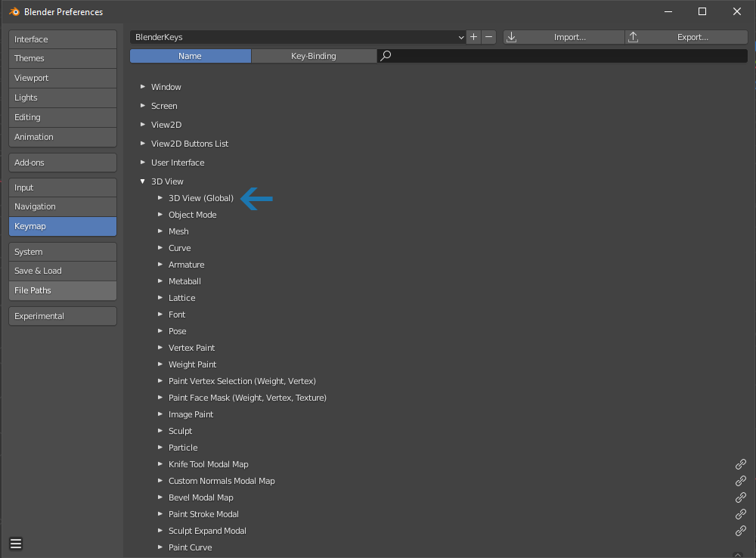Open the Editing preferences tab

pyautogui.click(x=63, y=118)
